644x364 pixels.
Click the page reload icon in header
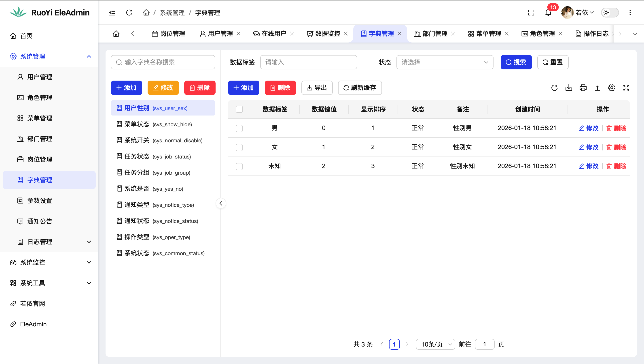tap(129, 13)
